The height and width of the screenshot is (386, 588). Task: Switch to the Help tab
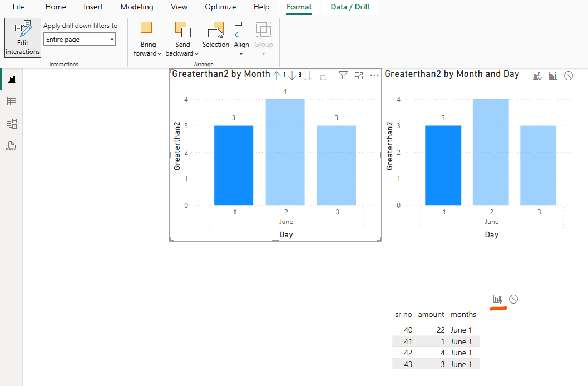(261, 7)
